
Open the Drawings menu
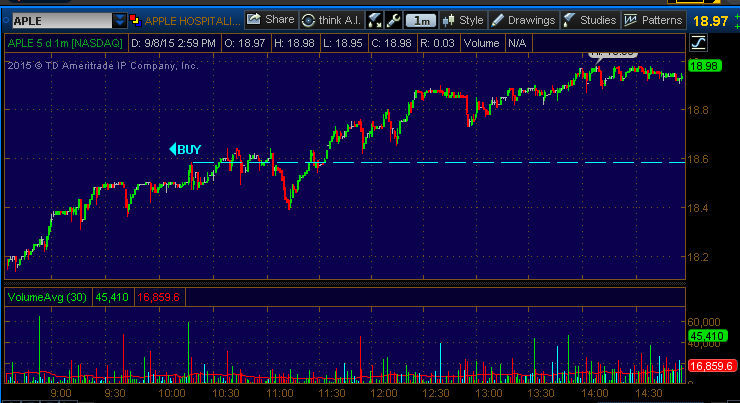point(522,19)
